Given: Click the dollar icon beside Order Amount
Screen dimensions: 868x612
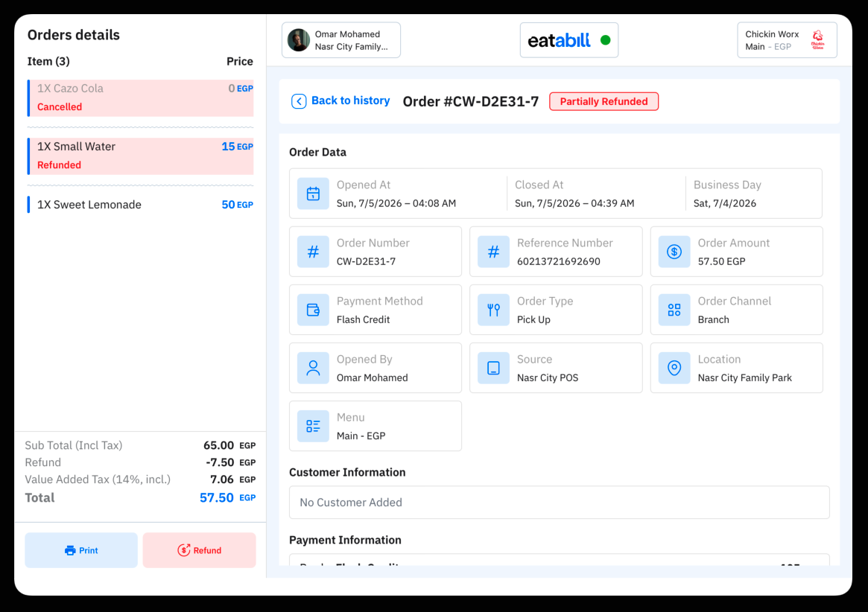Looking at the screenshot, I should click(674, 252).
